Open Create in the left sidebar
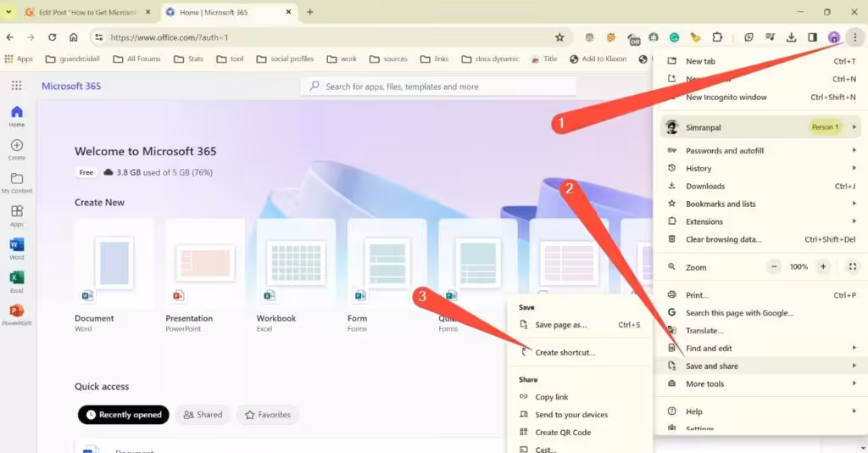 17,149
